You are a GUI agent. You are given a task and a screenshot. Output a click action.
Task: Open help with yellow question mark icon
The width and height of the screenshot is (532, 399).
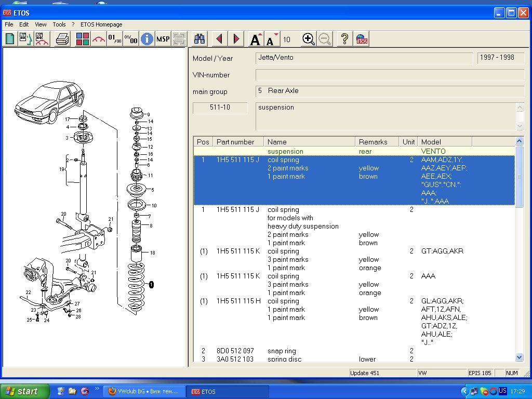tap(343, 39)
